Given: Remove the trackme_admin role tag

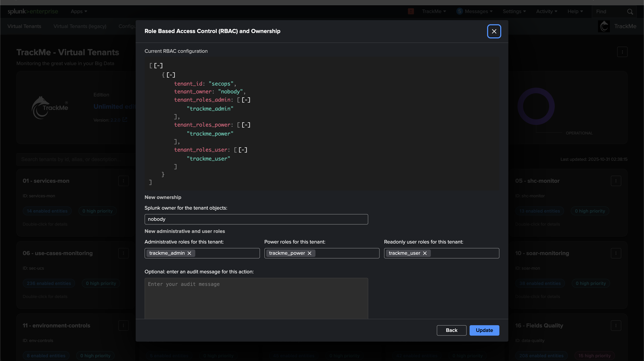Looking at the screenshot, I should (x=189, y=253).
